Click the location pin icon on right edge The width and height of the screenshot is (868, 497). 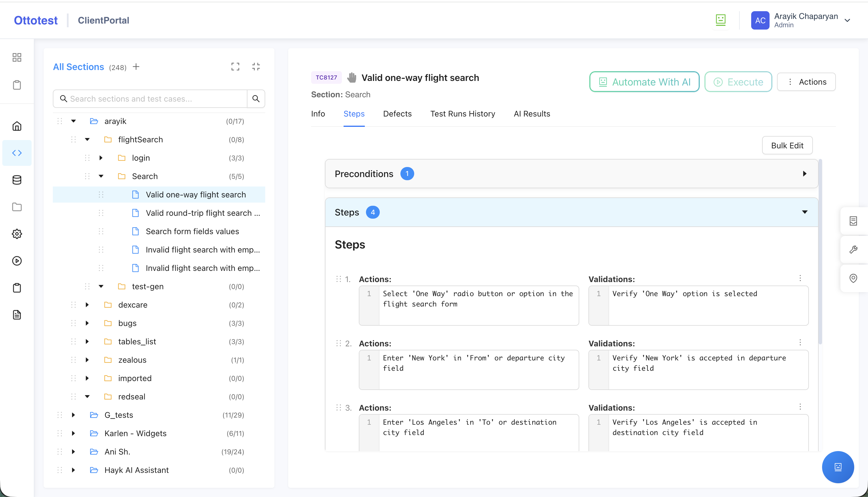853,278
